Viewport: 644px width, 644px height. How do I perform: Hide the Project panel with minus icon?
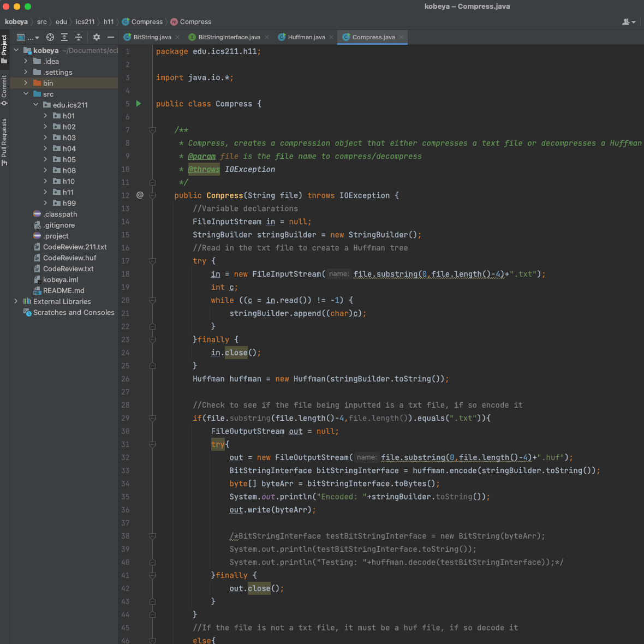(x=111, y=37)
